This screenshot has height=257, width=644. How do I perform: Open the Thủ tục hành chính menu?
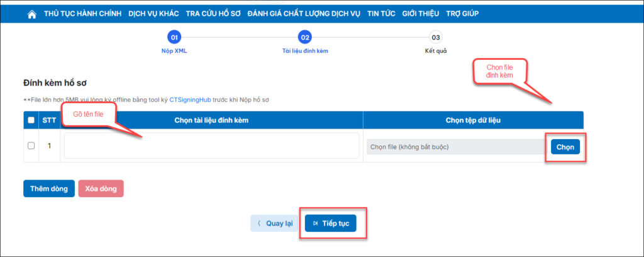(x=83, y=14)
